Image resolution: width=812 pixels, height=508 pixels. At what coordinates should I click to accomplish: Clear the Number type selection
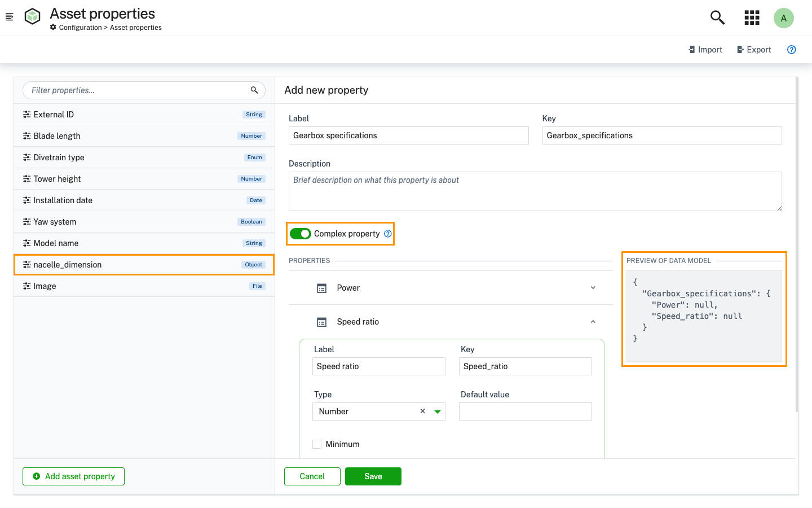pos(422,411)
